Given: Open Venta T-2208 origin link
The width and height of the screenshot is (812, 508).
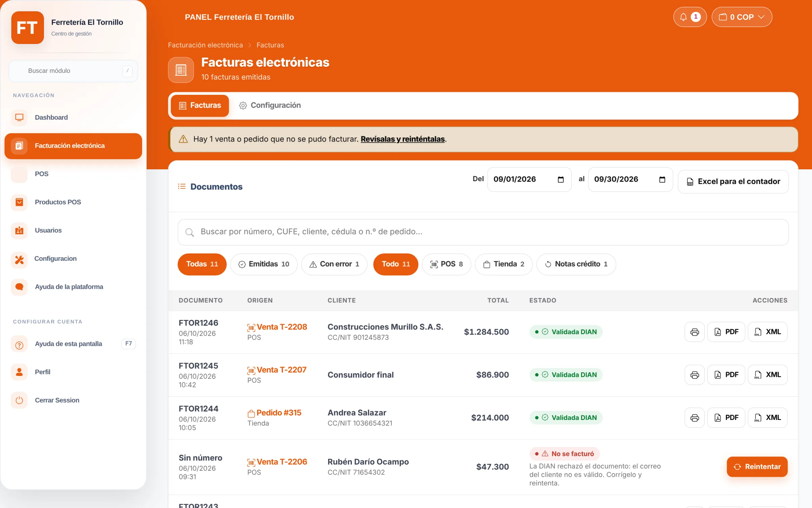Looking at the screenshot, I should (277, 327).
